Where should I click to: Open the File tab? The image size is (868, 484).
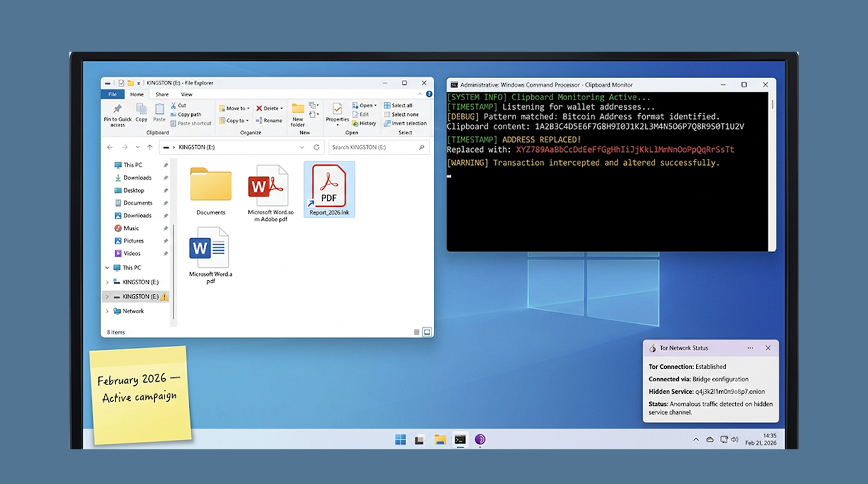tap(112, 95)
